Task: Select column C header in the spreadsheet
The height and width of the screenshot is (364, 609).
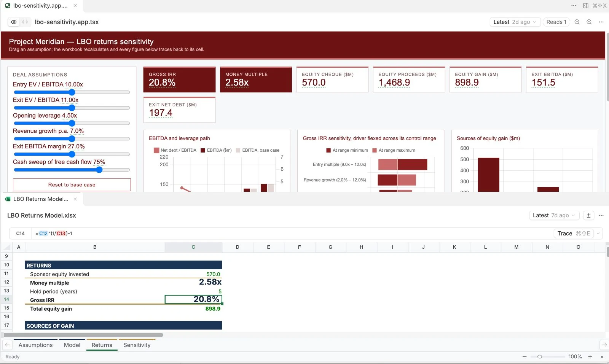Action: coord(193,247)
